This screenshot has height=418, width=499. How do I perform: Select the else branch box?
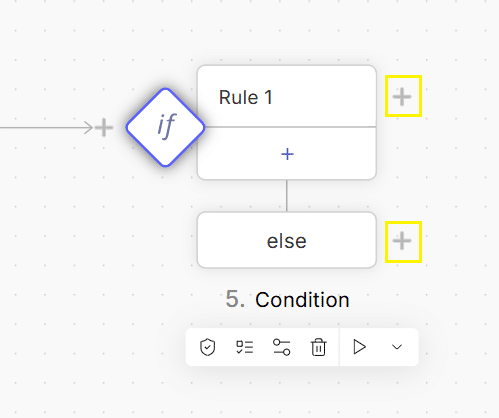[287, 240]
